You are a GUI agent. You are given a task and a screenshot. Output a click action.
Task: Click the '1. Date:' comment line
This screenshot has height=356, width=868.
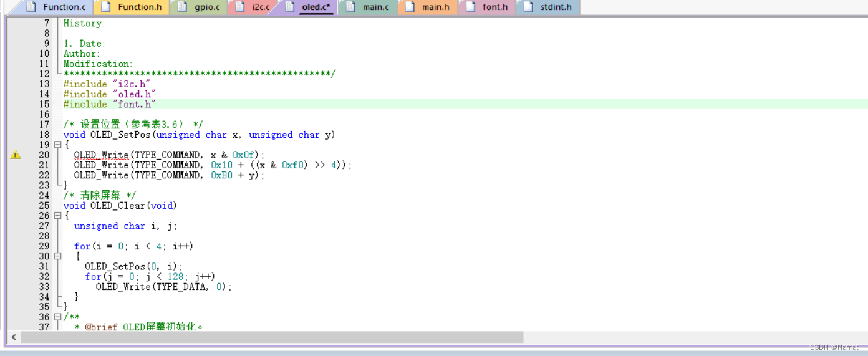(x=84, y=44)
